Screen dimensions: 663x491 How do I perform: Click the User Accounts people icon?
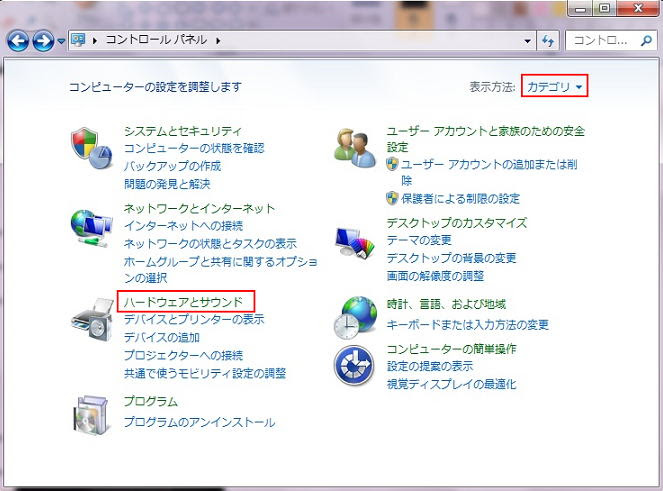click(355, 148)
